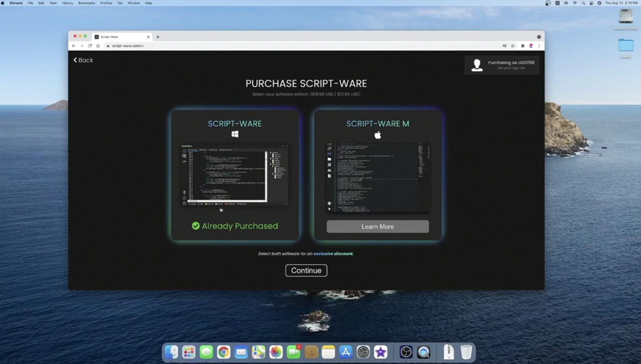This screenshot has width=641, height=364.
Task: Open Launchpad from the Dock
Action: (x=189, y=352)
